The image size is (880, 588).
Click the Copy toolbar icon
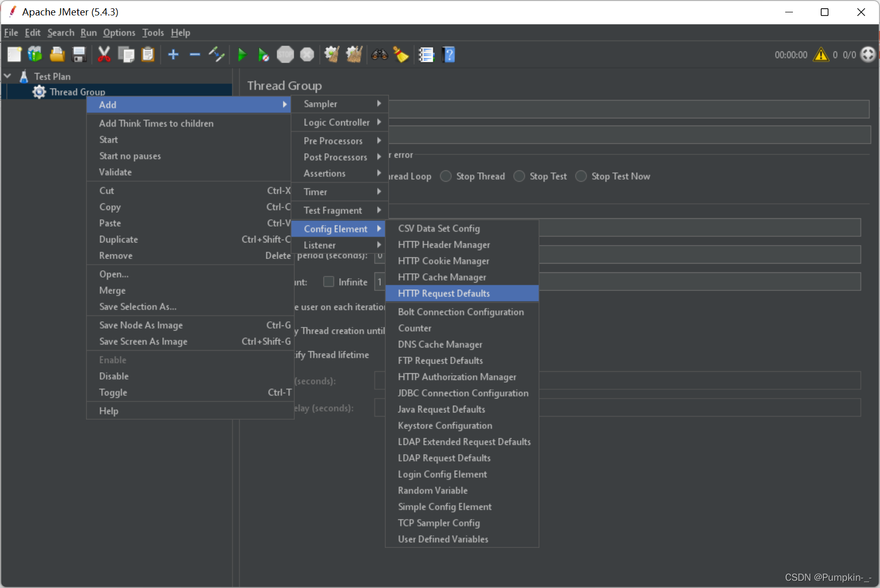coord(126,54)
